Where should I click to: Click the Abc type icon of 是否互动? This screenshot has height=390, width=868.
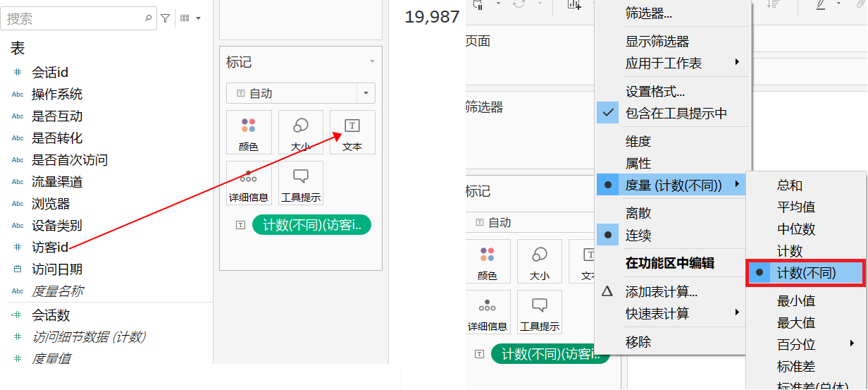click(18, 116)
